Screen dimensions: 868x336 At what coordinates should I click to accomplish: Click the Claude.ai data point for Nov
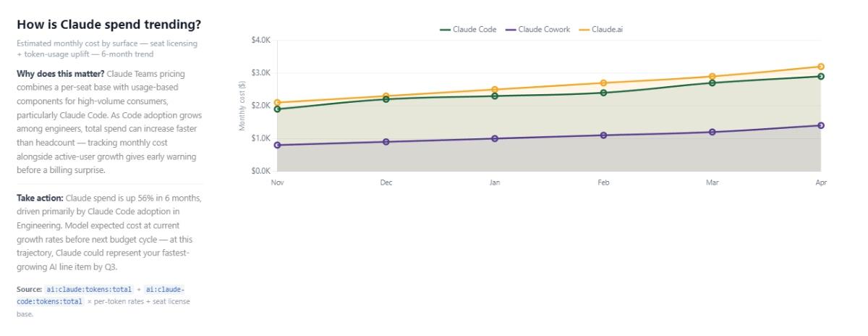[278, 103]
